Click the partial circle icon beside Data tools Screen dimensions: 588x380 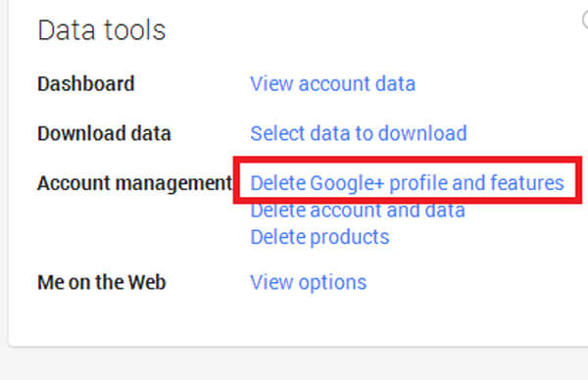click(x=585, y=20)
